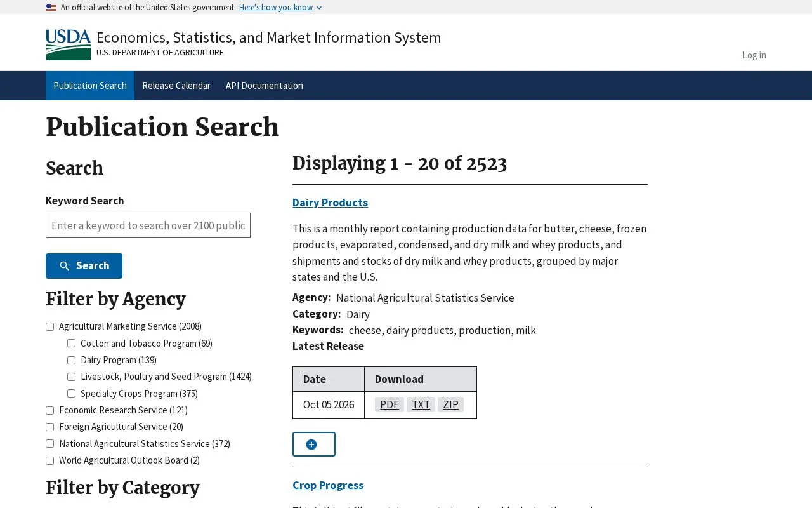Viewport: 812px width, 508px height.
Task: Toggle the Dairy Program checkbox
Action: click(71, 360)
